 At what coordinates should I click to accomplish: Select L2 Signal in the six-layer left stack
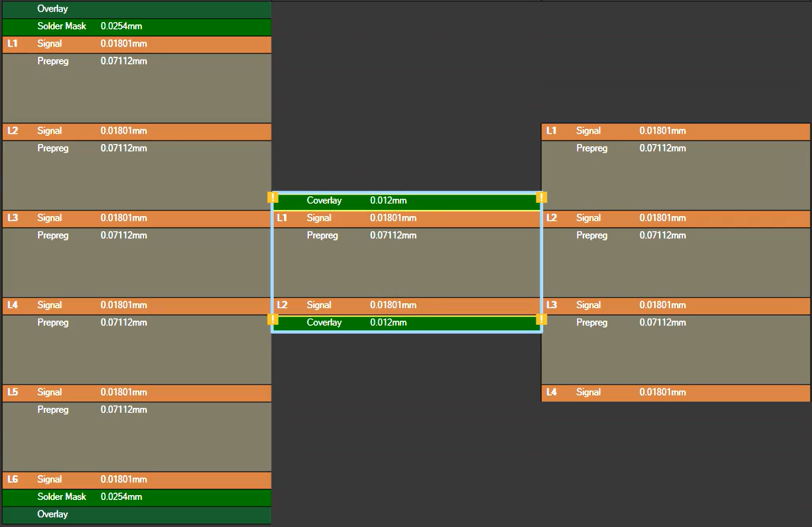pos(136,132)
